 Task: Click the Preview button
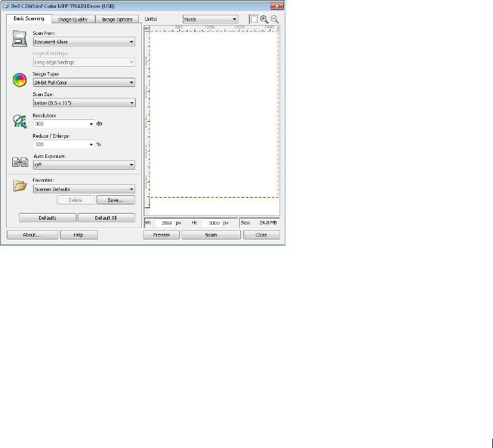coord(161,234)
